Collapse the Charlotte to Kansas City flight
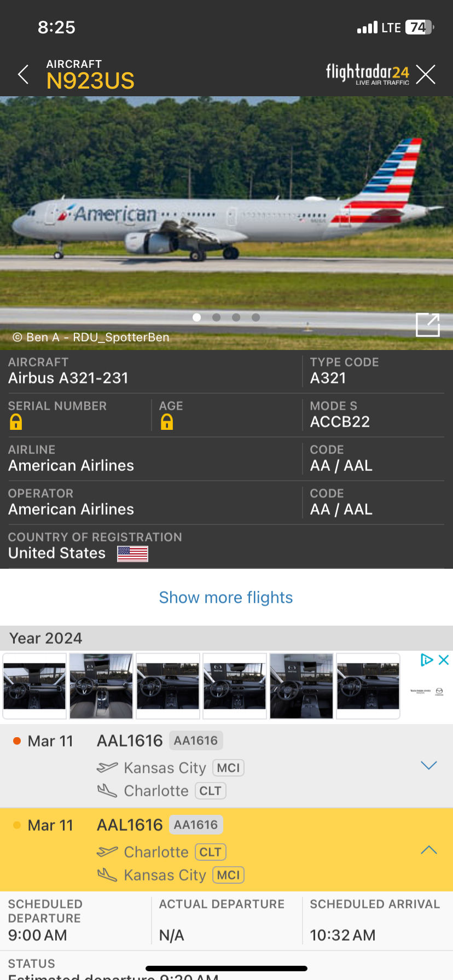The width and height of the screenshot is (453, 980). coord(428,849)
